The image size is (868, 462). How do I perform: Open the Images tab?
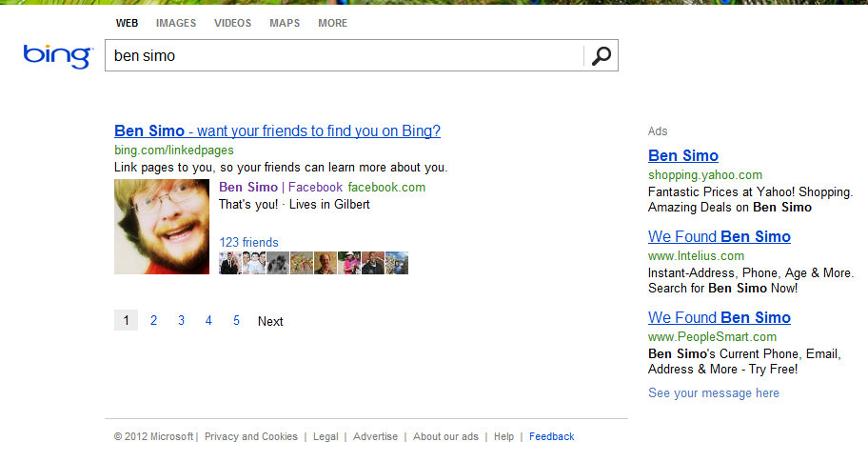point(176,23)
